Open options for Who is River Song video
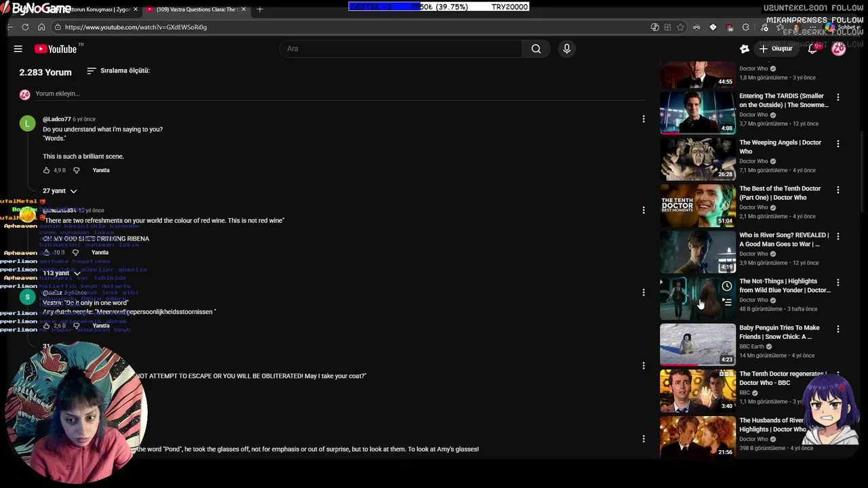Image resolution: width=868 pixels, height=488 pixels. pos(838,236)
